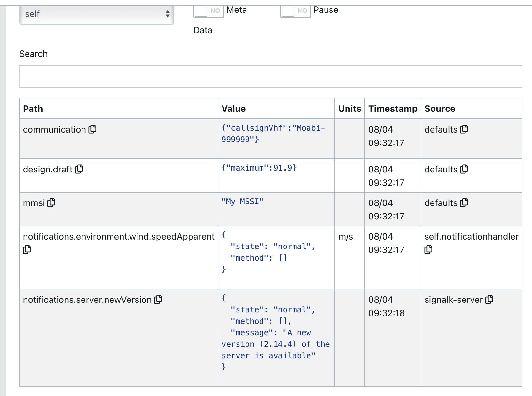Copy defaults source in communication row
The image size is (532, 396).
coord(464,129)
